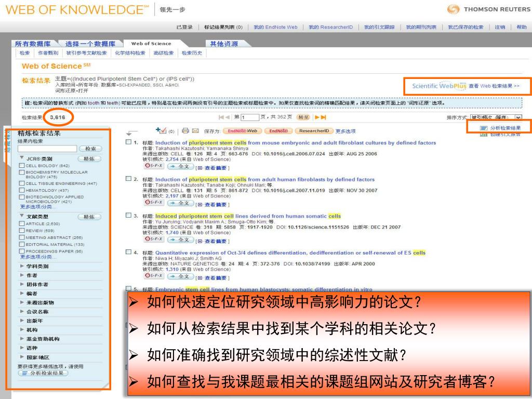
Task: Open 帮助 help link
Action: (x=522, y=27)
